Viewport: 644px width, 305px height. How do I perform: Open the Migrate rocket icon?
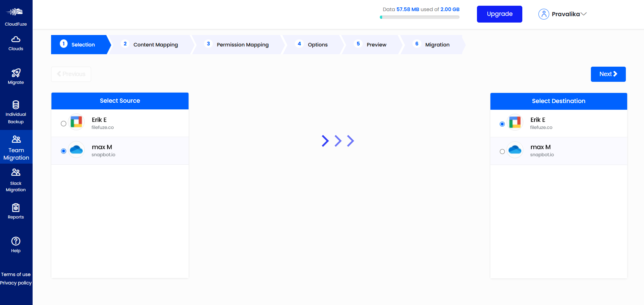coord(16,73)
